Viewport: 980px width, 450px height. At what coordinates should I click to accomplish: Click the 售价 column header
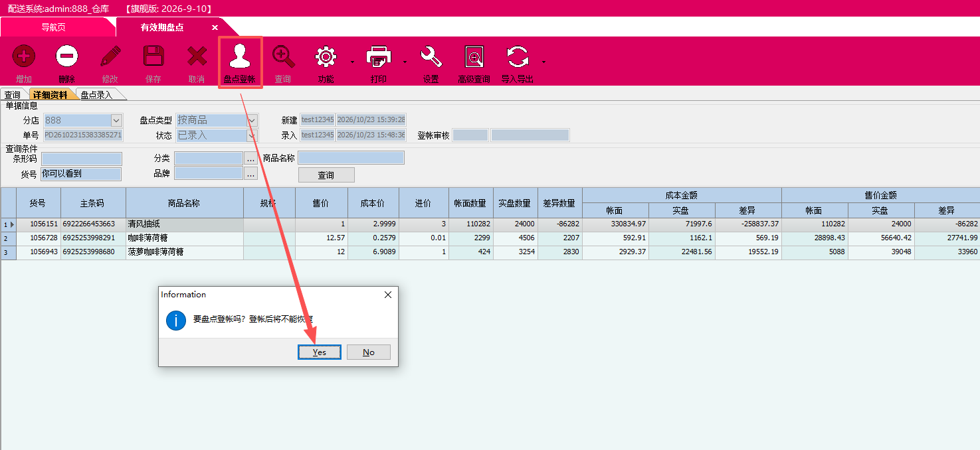(322, 203)
